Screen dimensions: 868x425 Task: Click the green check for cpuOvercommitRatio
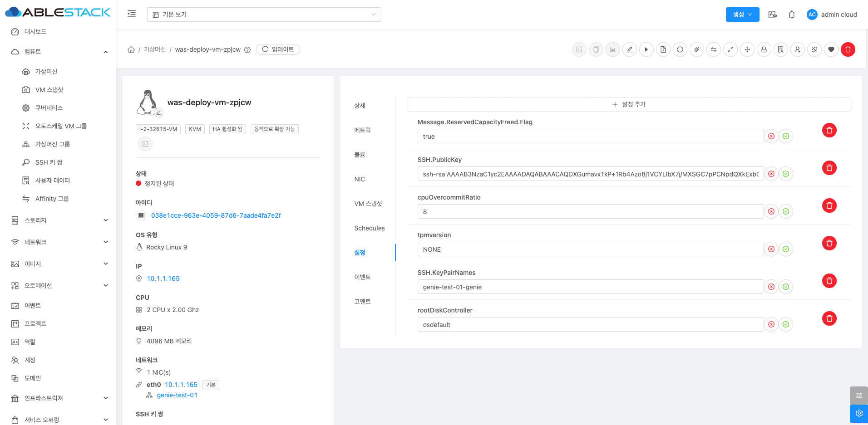[x=785, y=211]
